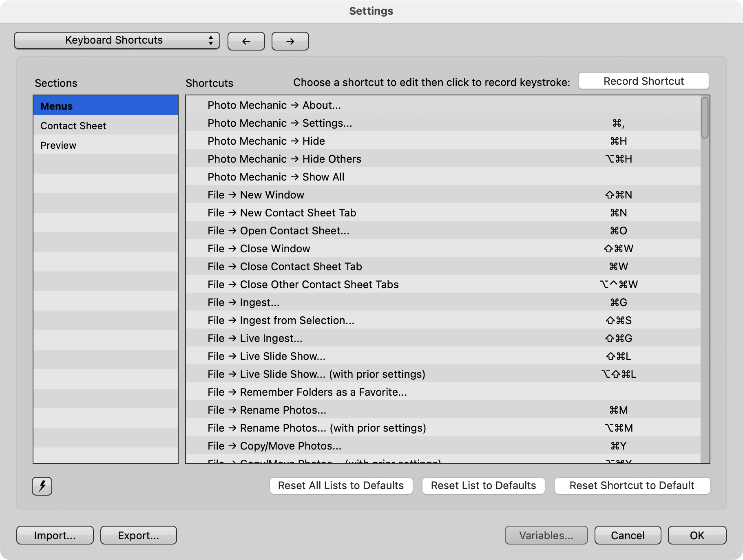Select the File New Window shortcut row

367,195
